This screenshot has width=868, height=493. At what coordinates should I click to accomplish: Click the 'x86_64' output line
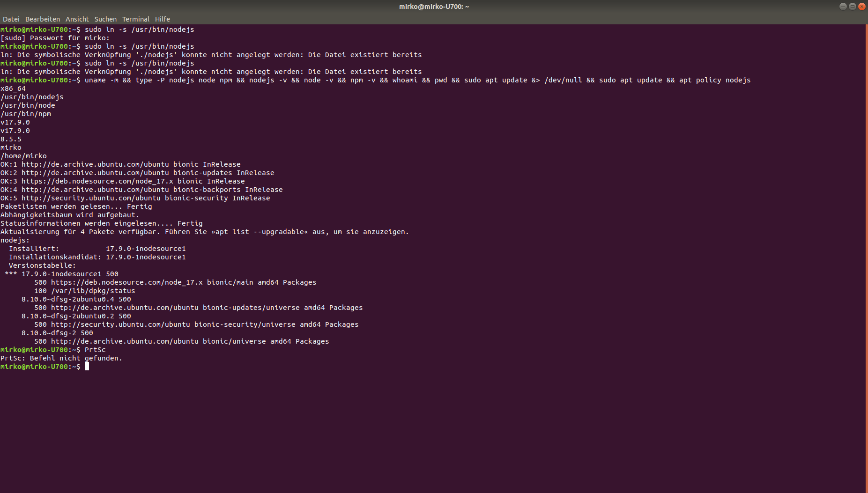tap(13, 88)
